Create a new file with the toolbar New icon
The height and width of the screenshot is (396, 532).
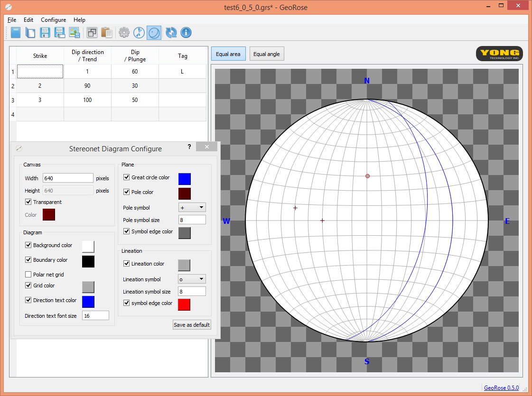16,33
